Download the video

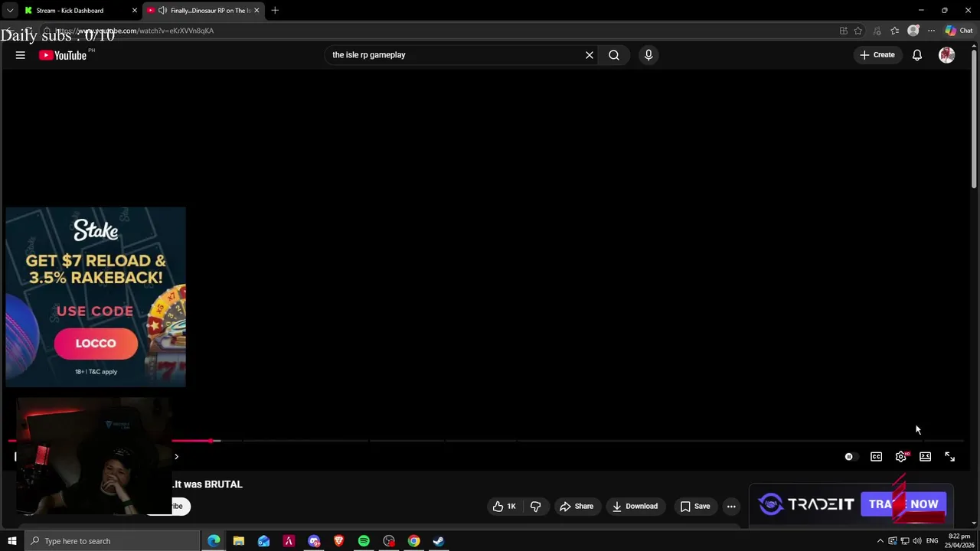[635, 506]
